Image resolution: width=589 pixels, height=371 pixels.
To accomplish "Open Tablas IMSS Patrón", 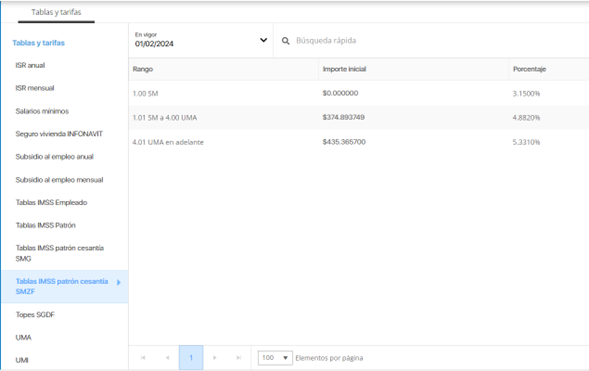I will 45,225.
